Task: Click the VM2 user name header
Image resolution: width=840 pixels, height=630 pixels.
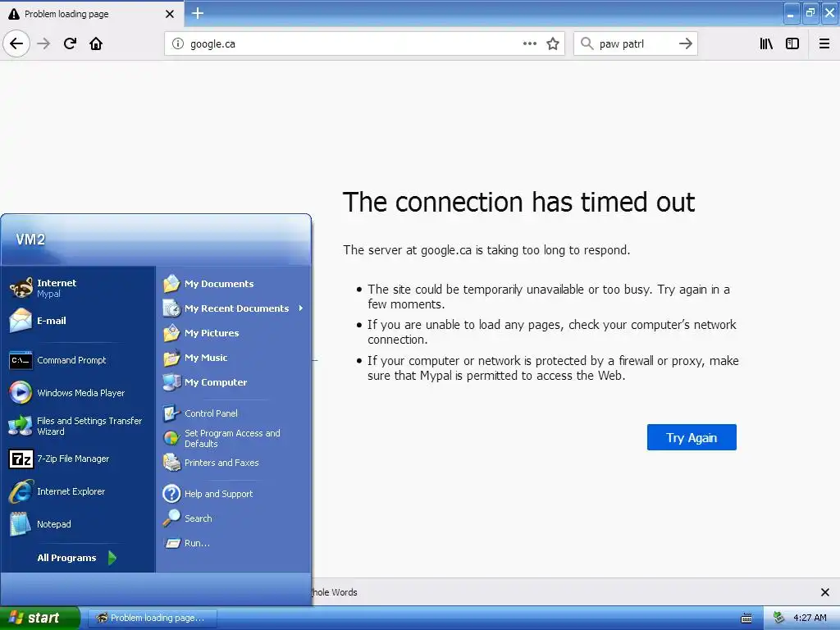Action: tap(30, 240)
